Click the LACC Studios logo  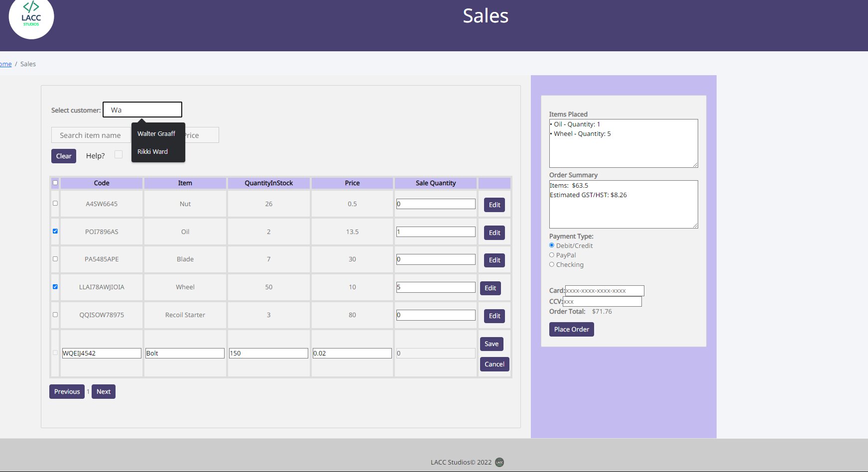coord(31,17)
